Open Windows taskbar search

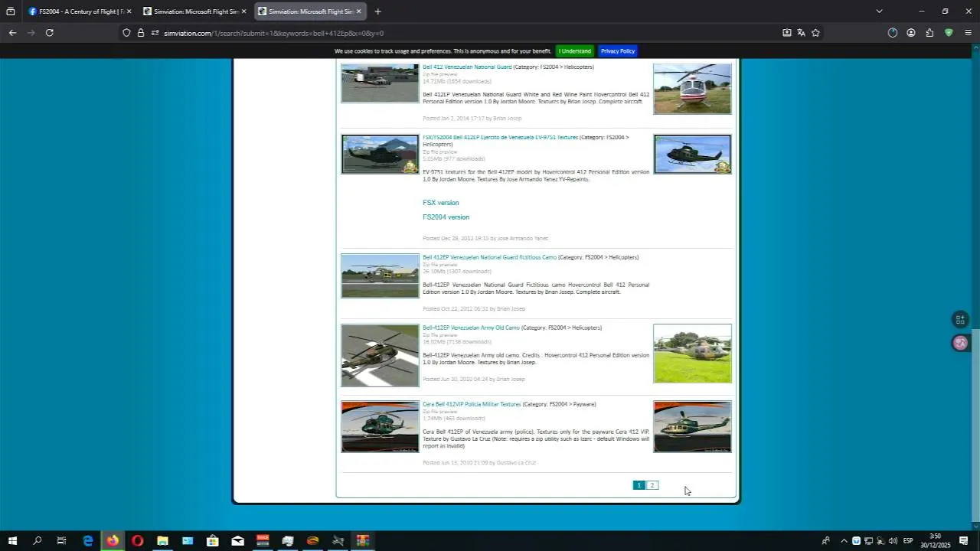tap(37, 541)
